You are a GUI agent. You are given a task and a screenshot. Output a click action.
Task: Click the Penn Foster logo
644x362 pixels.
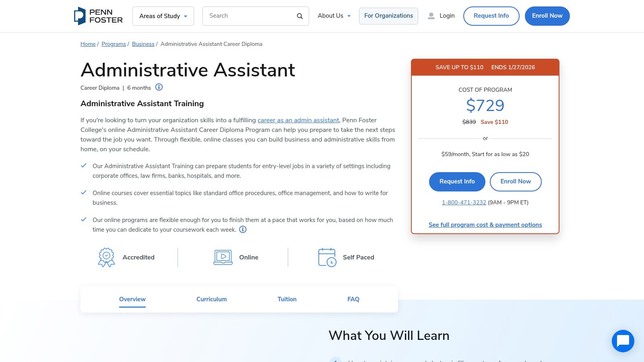(98, 16)
